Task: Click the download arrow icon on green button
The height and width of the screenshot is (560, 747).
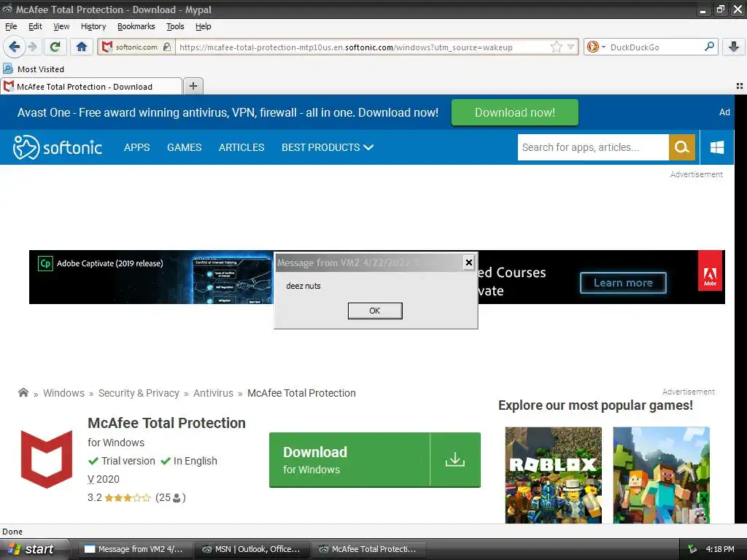Action: pyautogui.click(x=455, y=459)
